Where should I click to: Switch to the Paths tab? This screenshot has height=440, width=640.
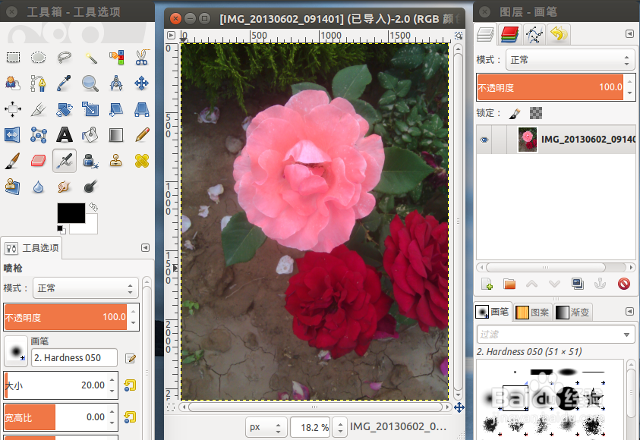pyautogui.click(x=534, y=34)
